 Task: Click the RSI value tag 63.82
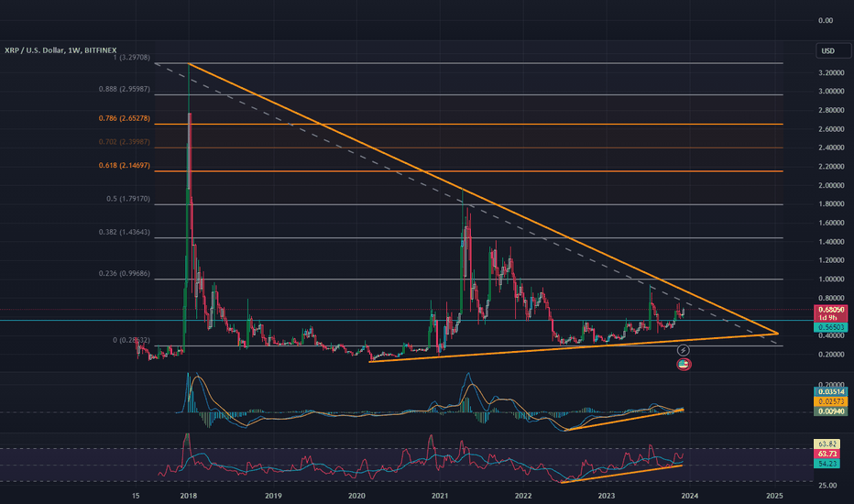827,444
